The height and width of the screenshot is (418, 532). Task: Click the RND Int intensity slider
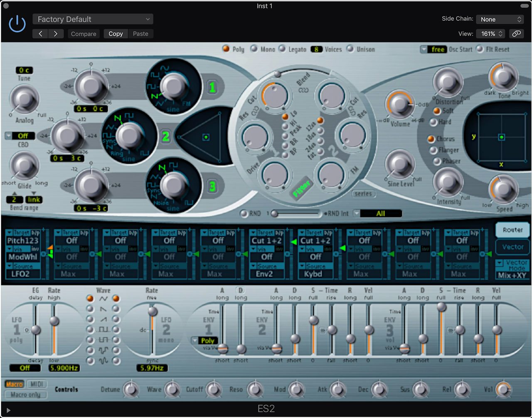click(x=274, y=213)
